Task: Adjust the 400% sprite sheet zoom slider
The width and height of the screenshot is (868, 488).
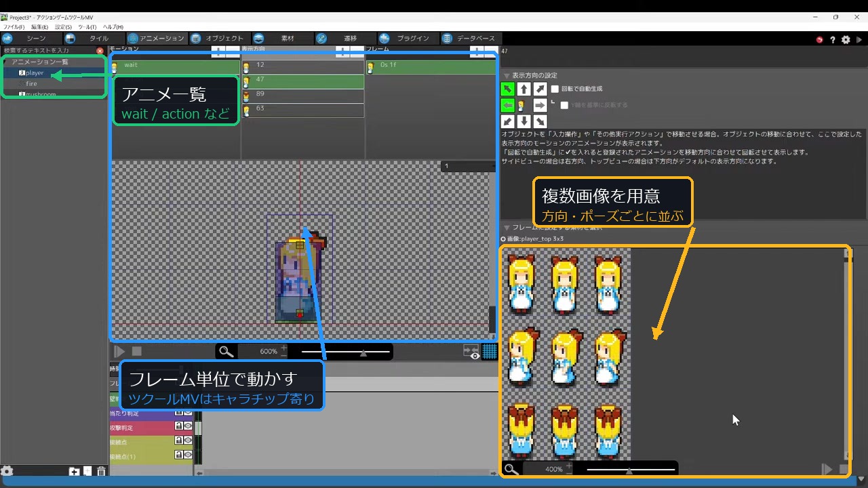Action: [631, 469]
